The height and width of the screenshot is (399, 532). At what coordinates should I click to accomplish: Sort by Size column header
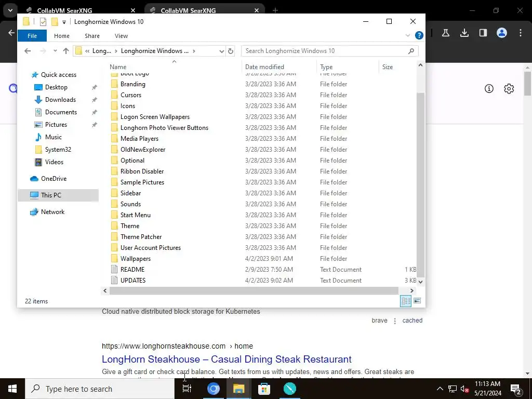[x=388, y=67]
